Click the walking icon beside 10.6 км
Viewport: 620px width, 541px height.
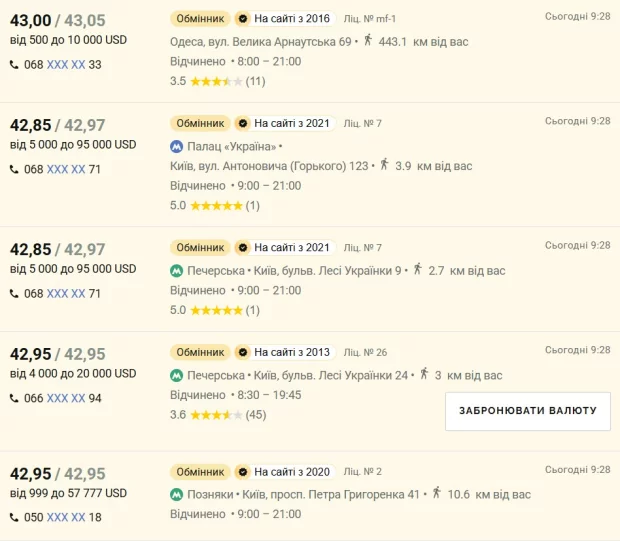point(436,493)
